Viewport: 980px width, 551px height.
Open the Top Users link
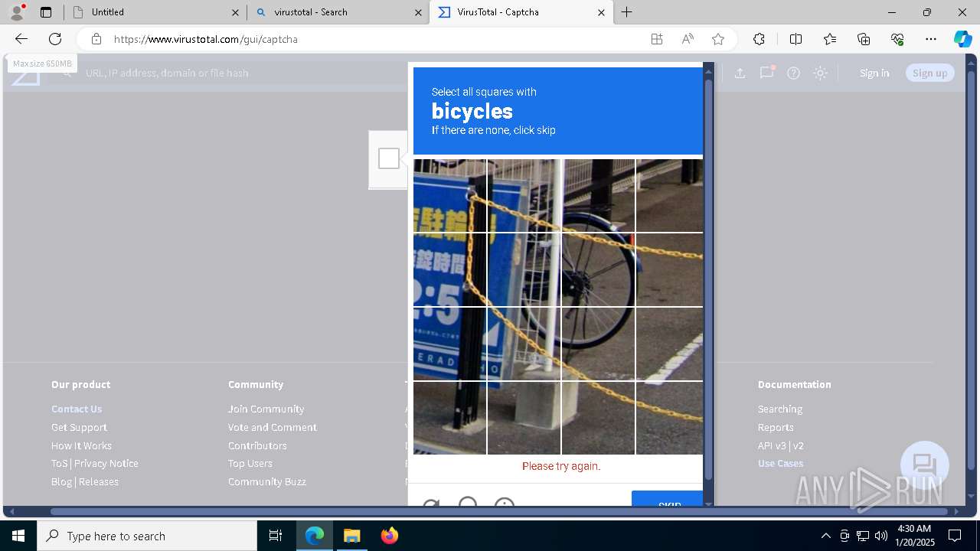click(x=250, y=463)
